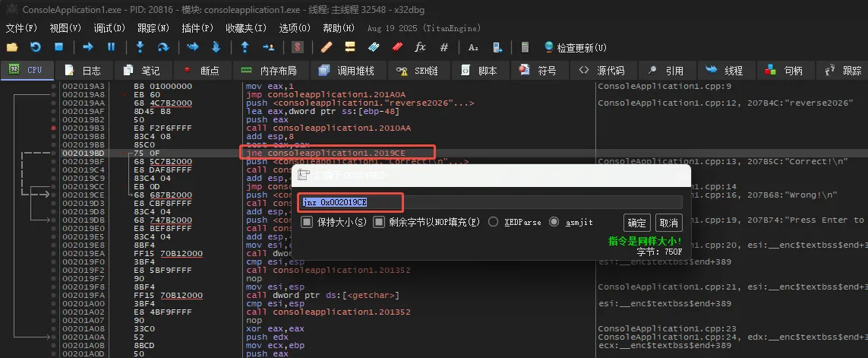Image resolution: width=868 pixels, height=358 pixels.
Task: Select the asmjit radio button
Action: [554, 222]
